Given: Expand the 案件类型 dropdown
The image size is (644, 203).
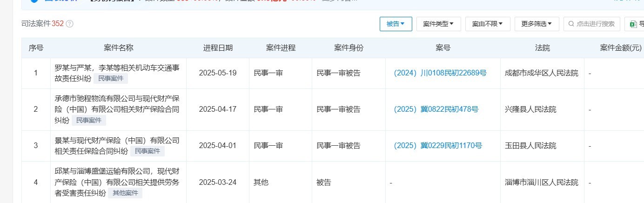Looking at the screenshot, I should click(x=438, y=24).
